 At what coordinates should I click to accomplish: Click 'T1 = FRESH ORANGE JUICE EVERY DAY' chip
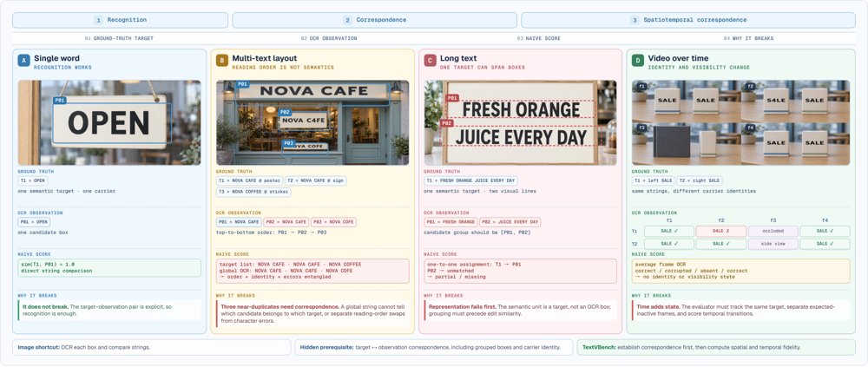tap(471, 181)
